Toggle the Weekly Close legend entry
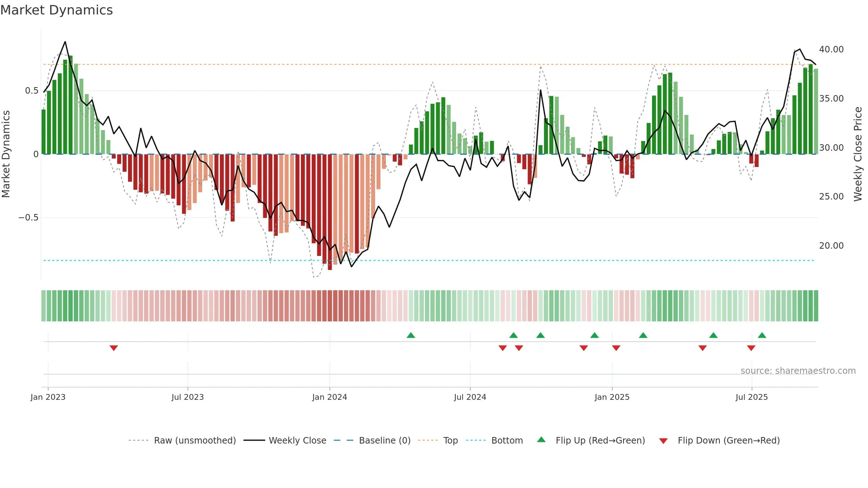 [x=285, y=440]
